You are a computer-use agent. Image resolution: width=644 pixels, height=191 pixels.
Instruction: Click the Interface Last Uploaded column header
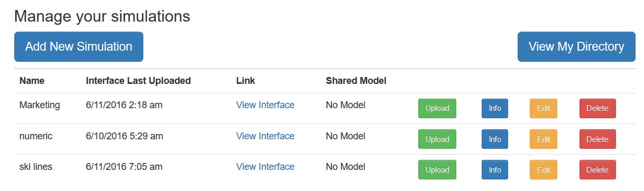pos(139,81)
